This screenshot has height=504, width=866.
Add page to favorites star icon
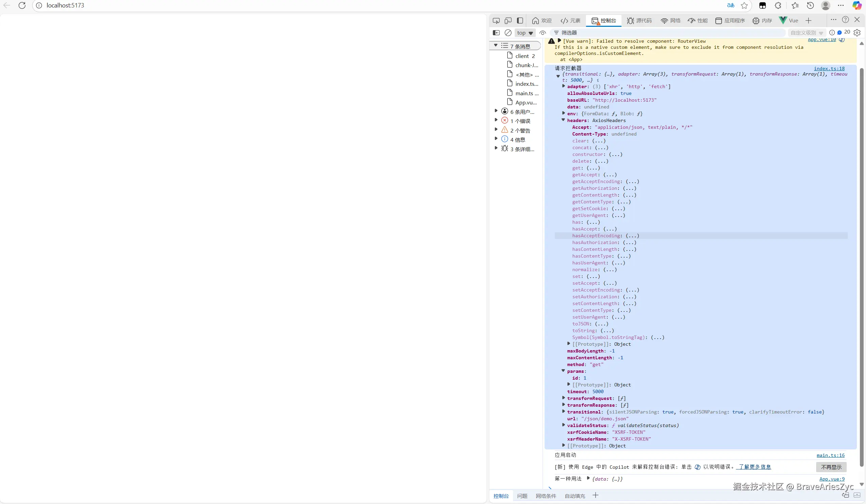(744, 5)
